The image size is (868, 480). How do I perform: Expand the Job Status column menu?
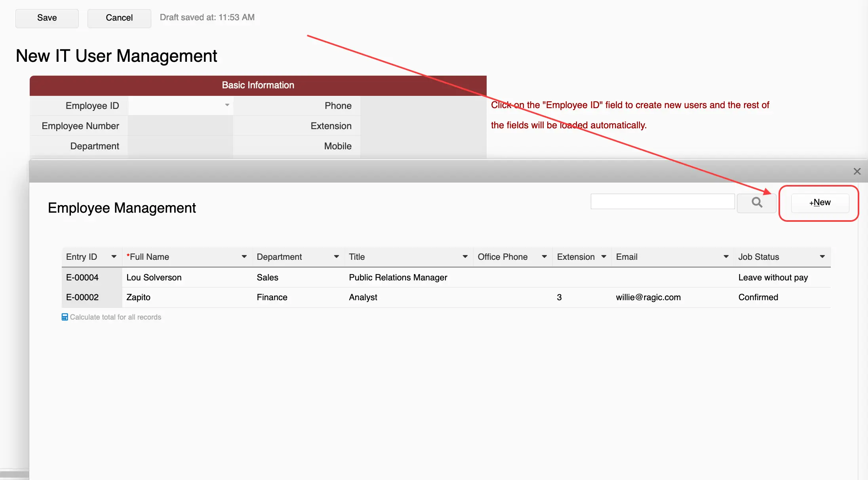[822, 257]
